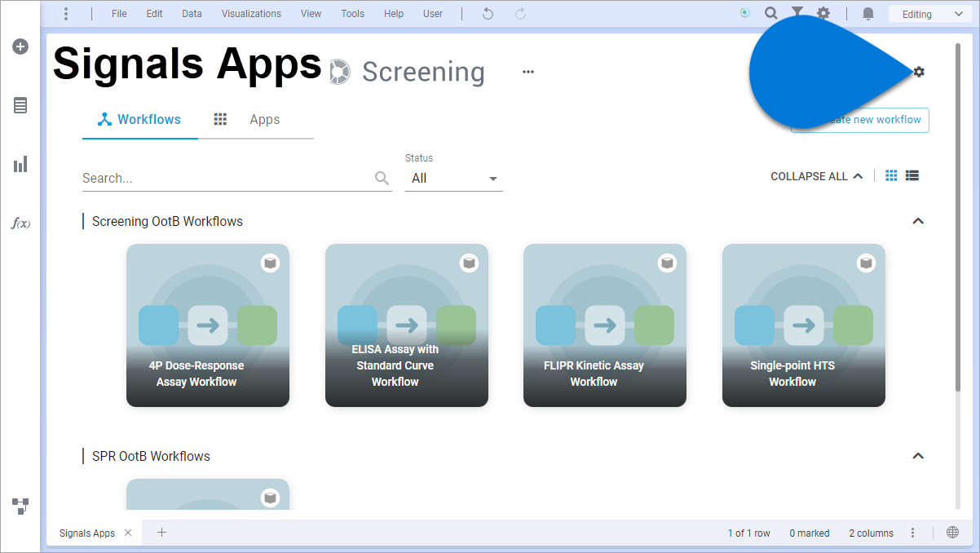The height and width of the screenshot is (553, 980).
Task: Open the ellipsis menu beside Screening
Action: tap(528, 72)
